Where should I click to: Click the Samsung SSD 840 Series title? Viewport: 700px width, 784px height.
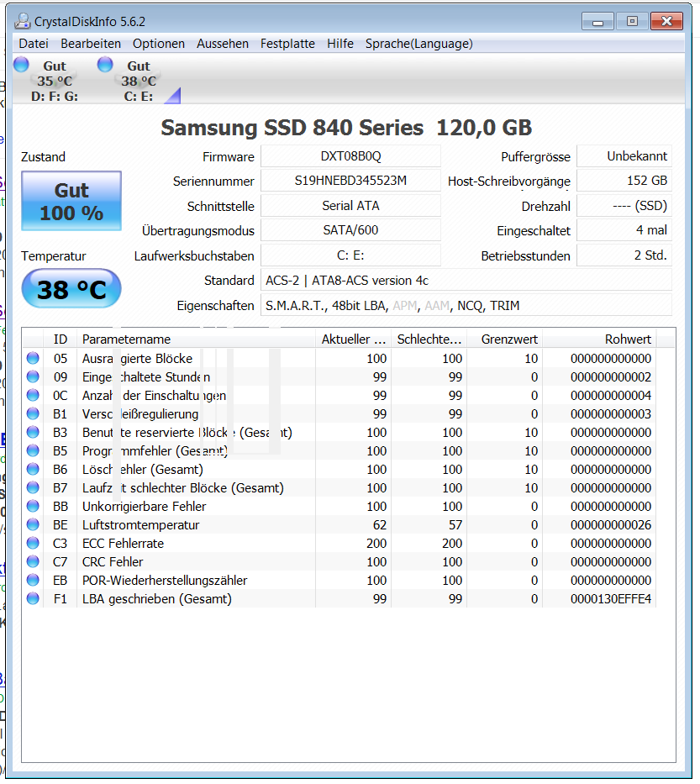tap(346, 128)
